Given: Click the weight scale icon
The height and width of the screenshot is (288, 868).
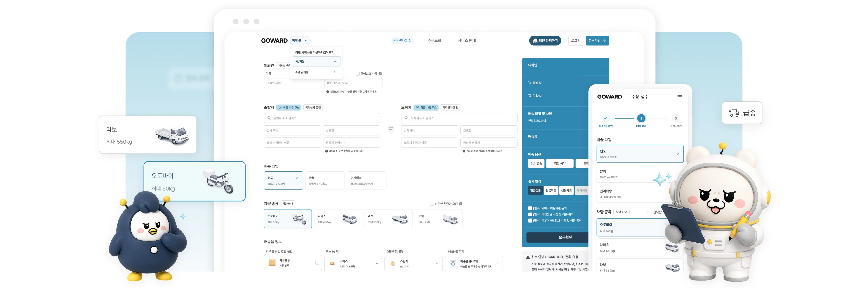Looking at the screenshot, I should click(453, 264).
